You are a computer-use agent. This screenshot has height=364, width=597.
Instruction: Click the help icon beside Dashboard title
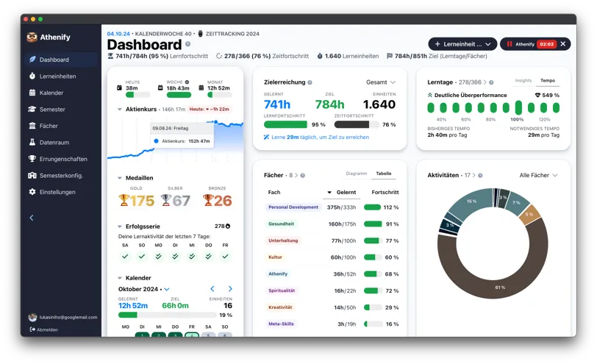click(187, 44)
